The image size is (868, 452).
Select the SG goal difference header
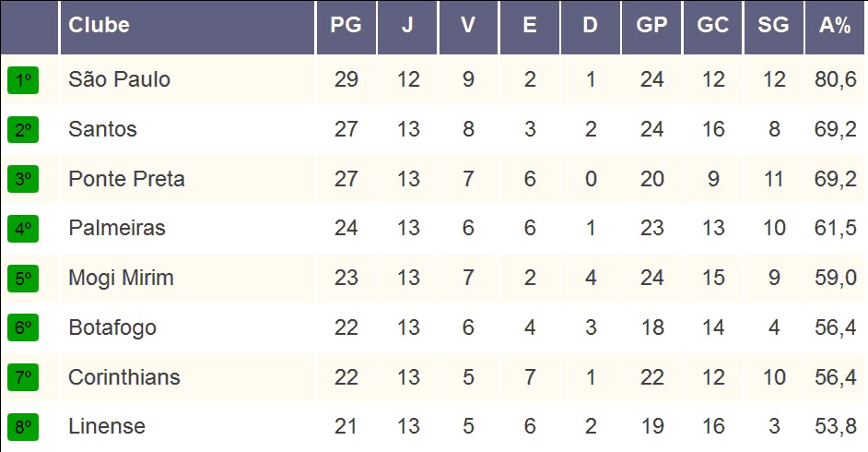(773, 27)
